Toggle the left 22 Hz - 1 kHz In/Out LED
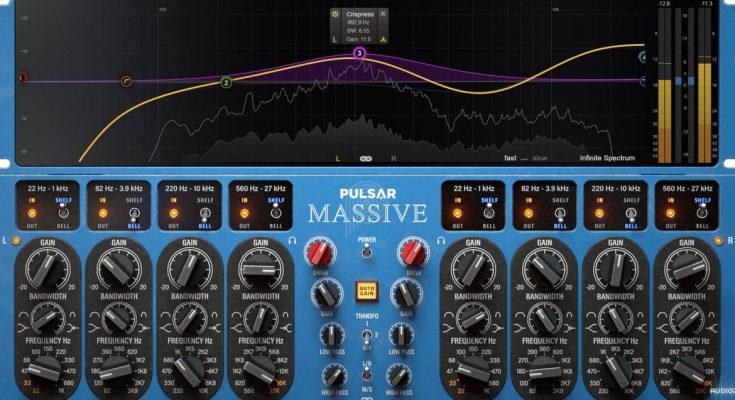The image size is (735, 400). tap(32, 213)
